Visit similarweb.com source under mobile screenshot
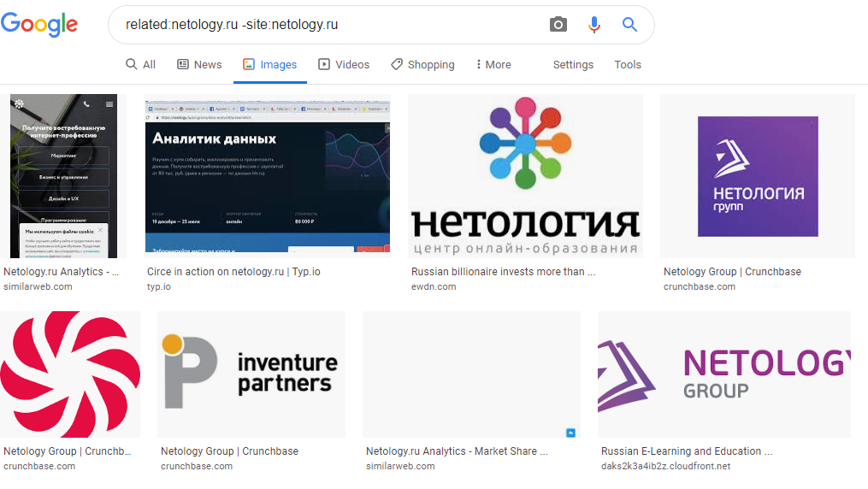The image size is (868, 489). pos(38,286)
